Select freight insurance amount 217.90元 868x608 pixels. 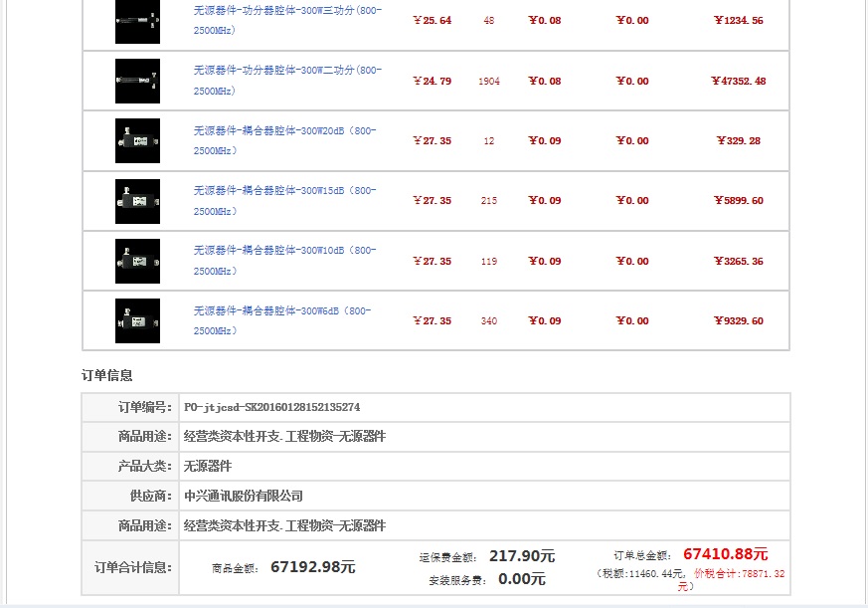tap(522, 556)
